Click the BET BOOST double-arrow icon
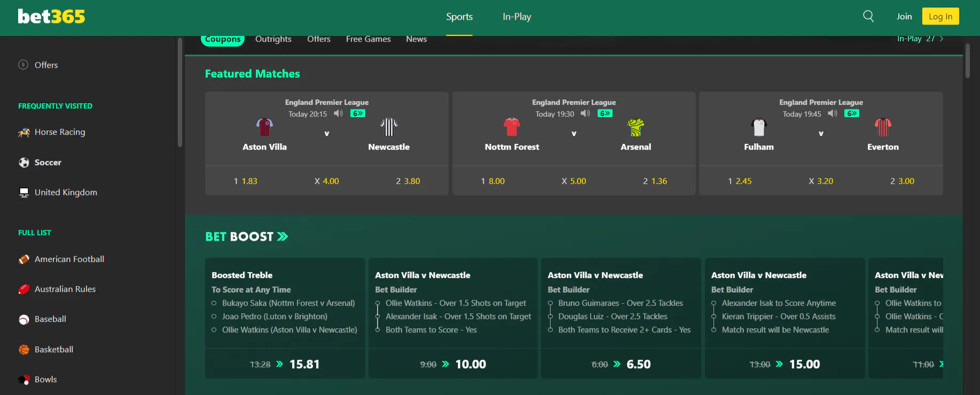The height and width of the screenshot is (395, 980). (283, 236)
